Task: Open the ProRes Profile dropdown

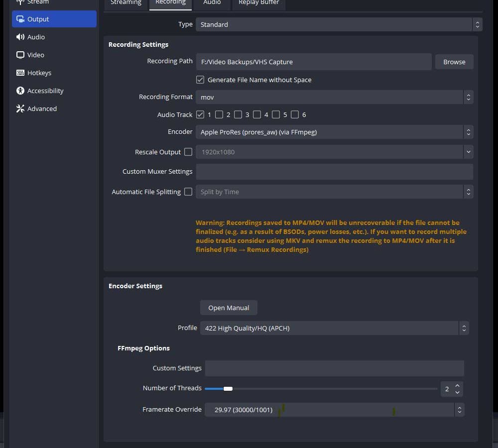Action: [334, 328]
